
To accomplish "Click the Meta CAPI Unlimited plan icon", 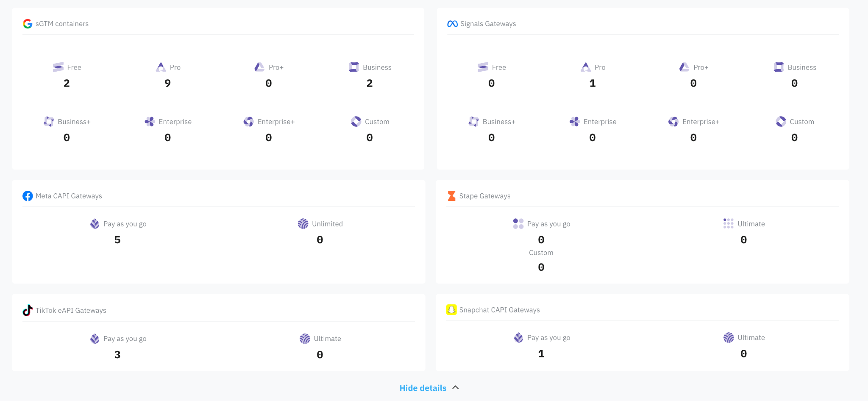I will (303, 223).
